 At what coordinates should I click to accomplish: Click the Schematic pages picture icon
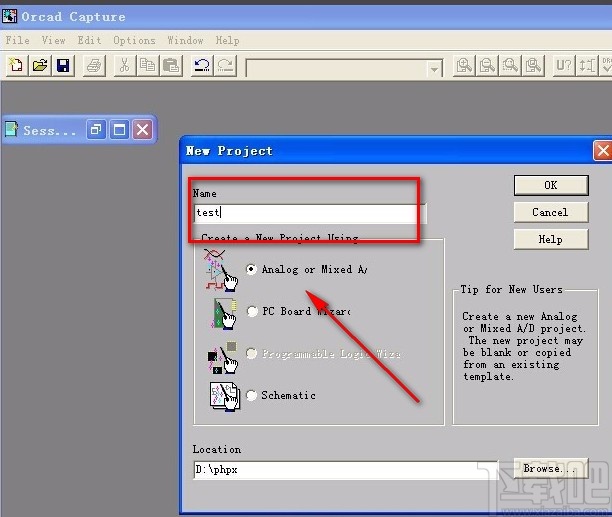224,396
